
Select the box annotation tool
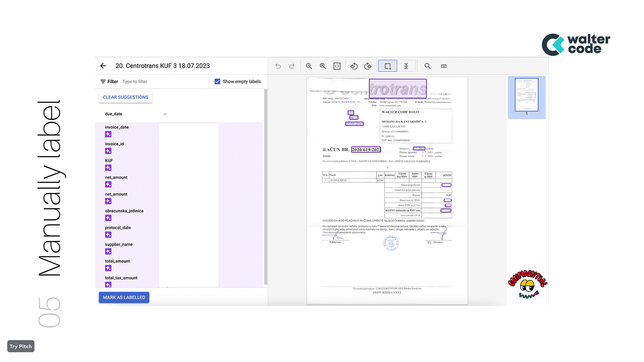tap(387, 66)
